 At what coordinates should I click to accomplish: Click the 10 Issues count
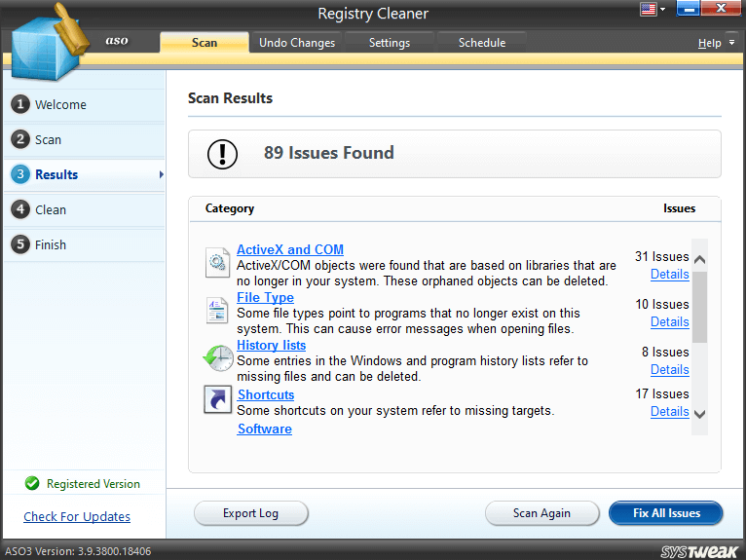tap(662, 305)
